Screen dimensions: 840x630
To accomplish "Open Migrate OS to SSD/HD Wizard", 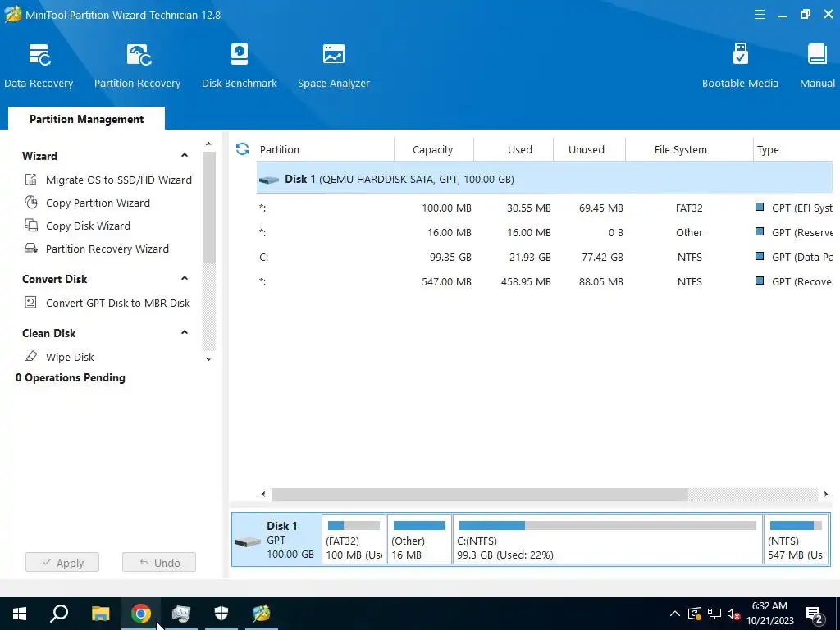I will coord(118,180).
